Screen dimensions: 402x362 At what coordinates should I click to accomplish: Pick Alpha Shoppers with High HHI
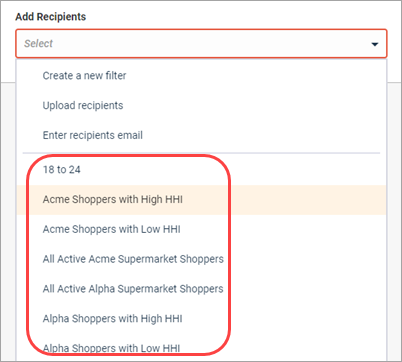pyautogui.click(x=201, y=319)
